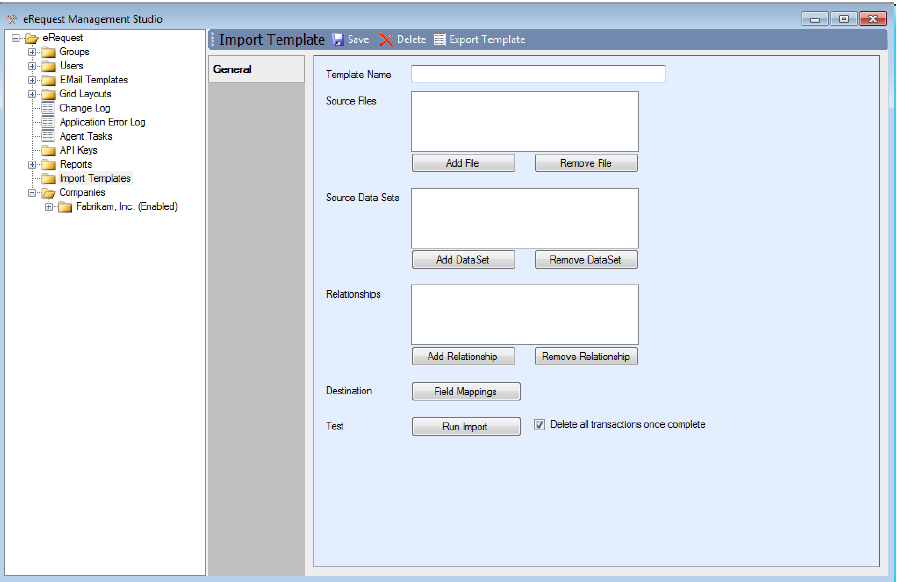Click the Add File button

pyautogui.click(x=463, y=163)
